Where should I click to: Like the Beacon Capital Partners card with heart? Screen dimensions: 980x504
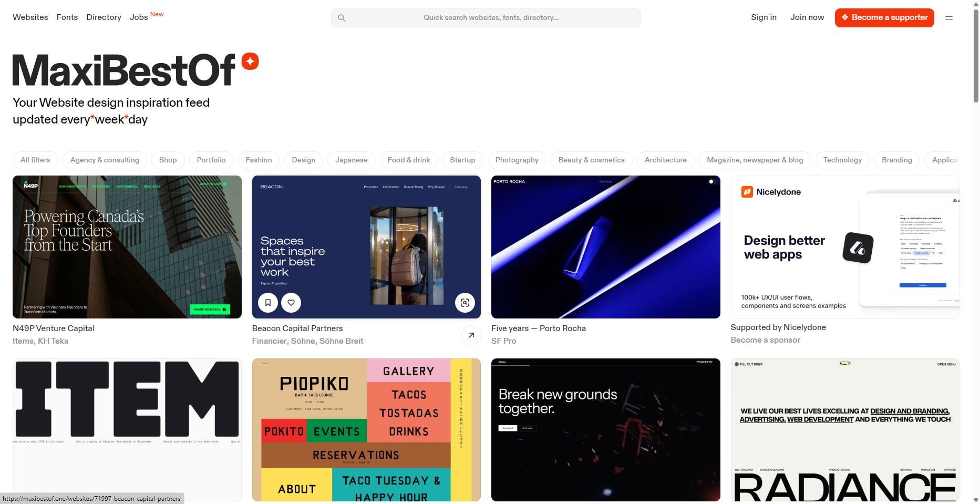click(291, 303)
